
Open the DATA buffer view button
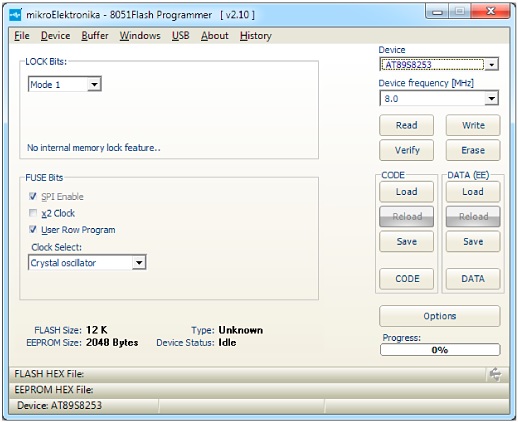pyautogui.click(x=473, y=279)
